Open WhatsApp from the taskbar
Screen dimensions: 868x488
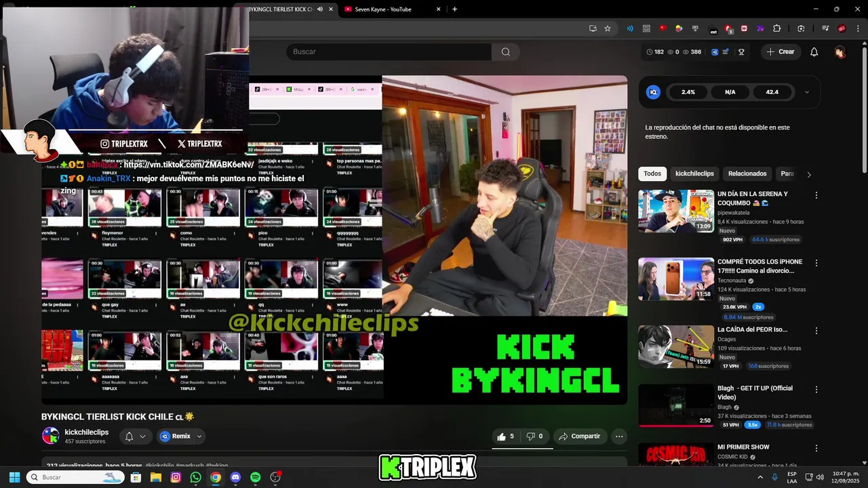pos(196,477)
